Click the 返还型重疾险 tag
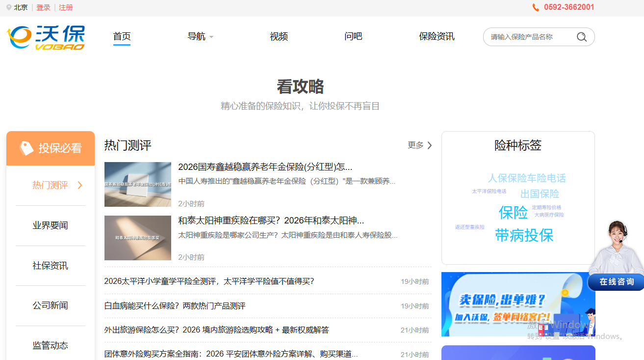The image size is (644, 360). [x=469, y=227]
